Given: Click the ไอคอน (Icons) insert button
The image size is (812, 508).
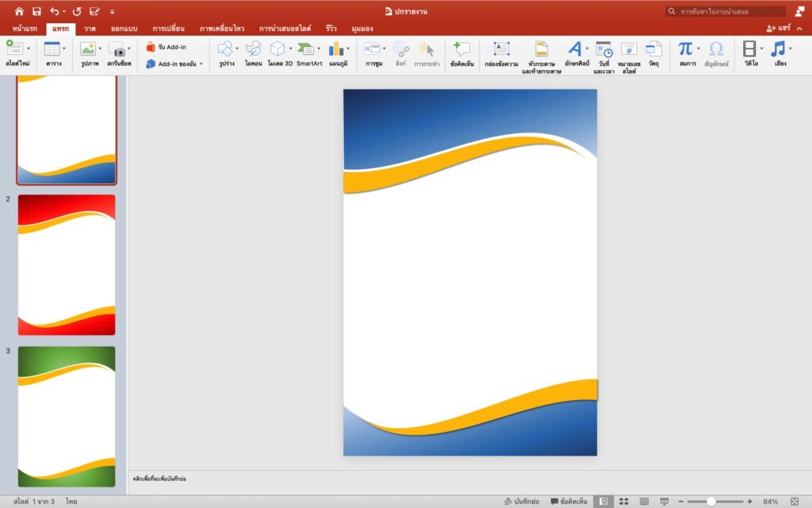Looking at the screenshot, I should (253, 49).
